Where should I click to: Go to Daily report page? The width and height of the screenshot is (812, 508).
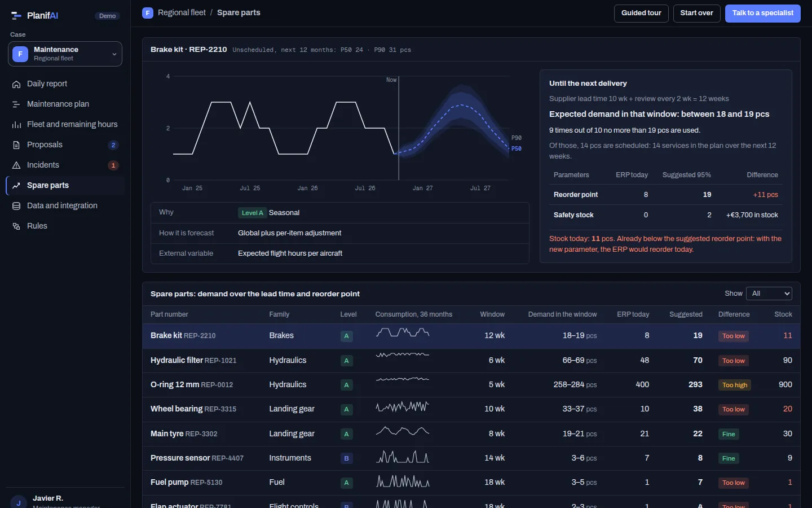[65, 84]
